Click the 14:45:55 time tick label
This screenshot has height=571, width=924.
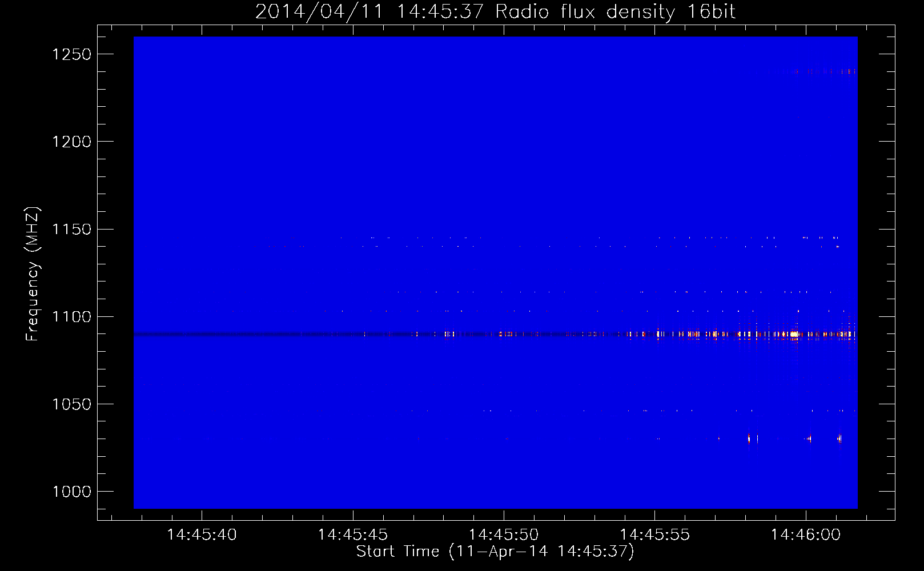[655, 534]
